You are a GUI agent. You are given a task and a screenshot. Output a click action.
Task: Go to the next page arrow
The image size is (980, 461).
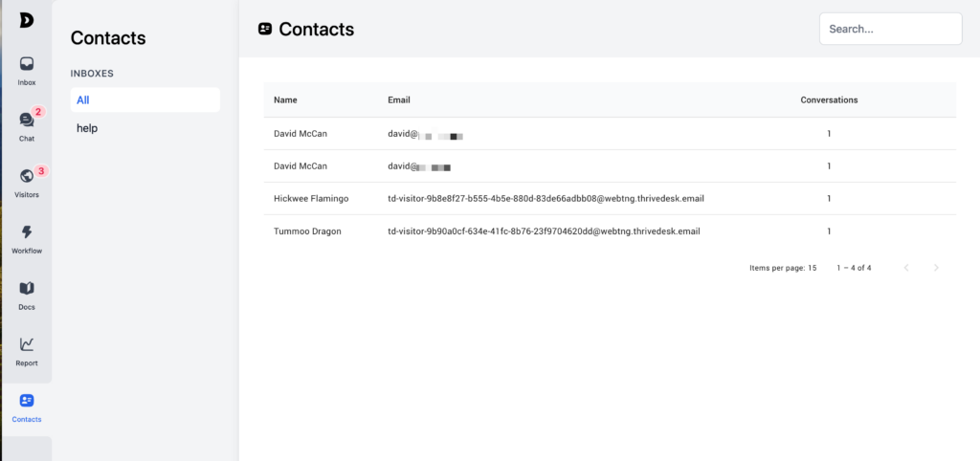coord(936,268)
